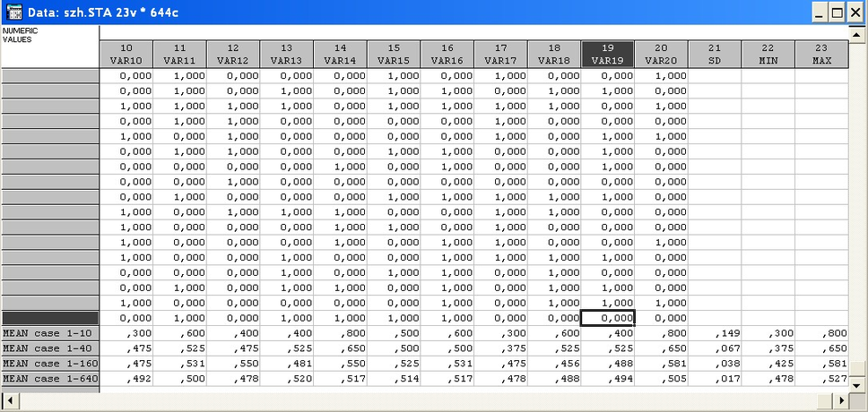Select column header VAR14
The height and width of the screenshot is (412, 868).
coord(341,55)
